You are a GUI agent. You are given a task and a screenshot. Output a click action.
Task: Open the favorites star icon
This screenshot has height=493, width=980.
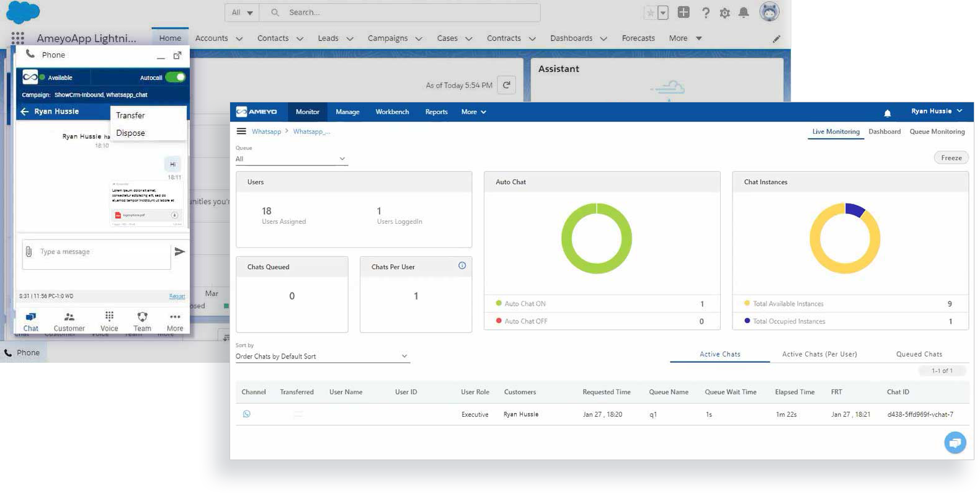pyautogui.click(x=650, y=12)
